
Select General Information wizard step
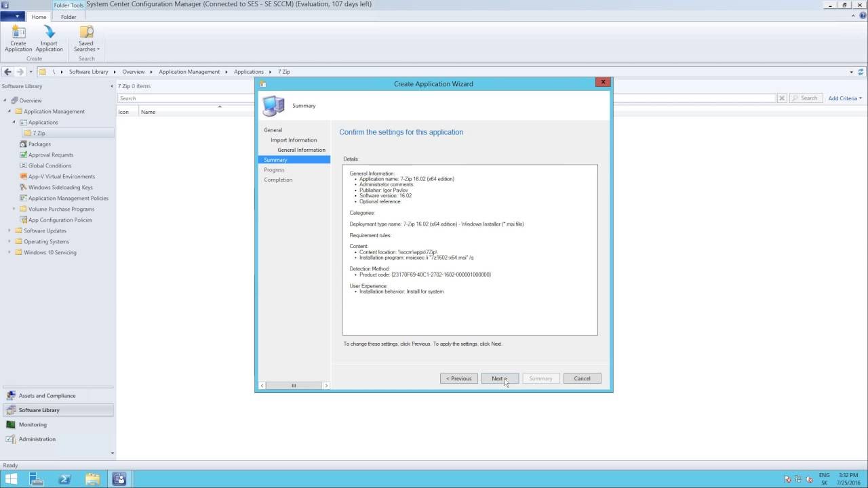[301, 150]
